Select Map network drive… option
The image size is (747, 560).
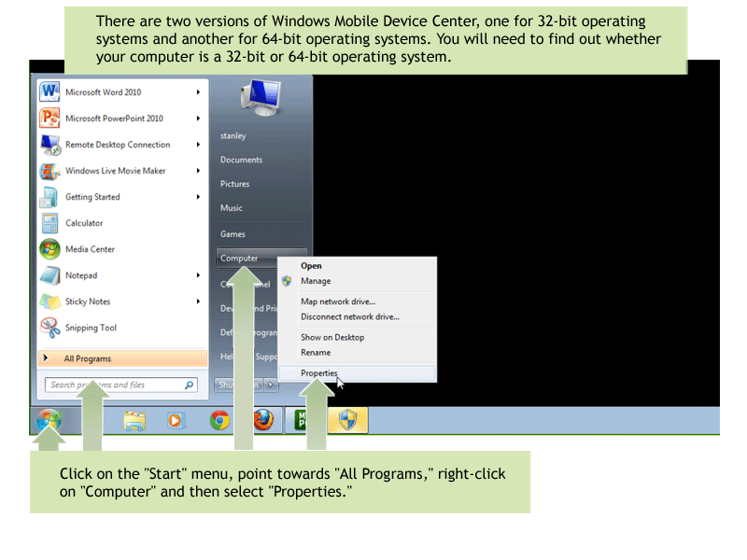point(358,301)
